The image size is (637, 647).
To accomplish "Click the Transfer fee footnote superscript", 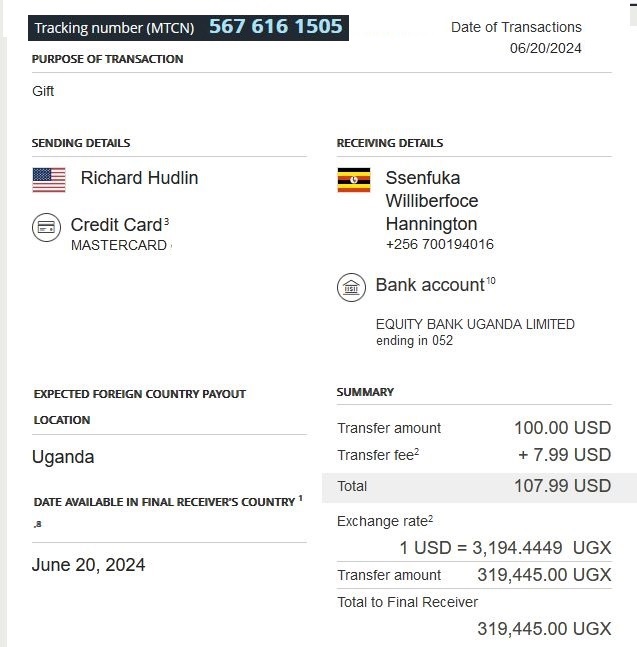I will pyautogui.click(x=416, y=452).
